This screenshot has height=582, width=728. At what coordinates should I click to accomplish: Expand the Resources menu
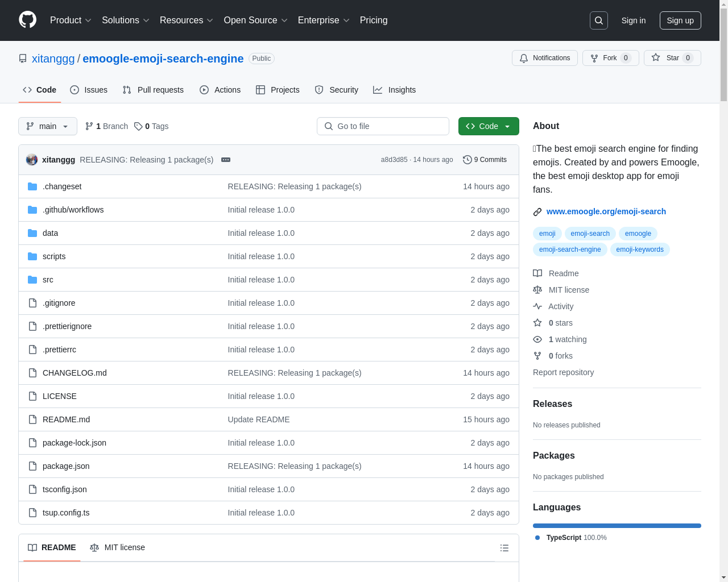coord(187,20)
